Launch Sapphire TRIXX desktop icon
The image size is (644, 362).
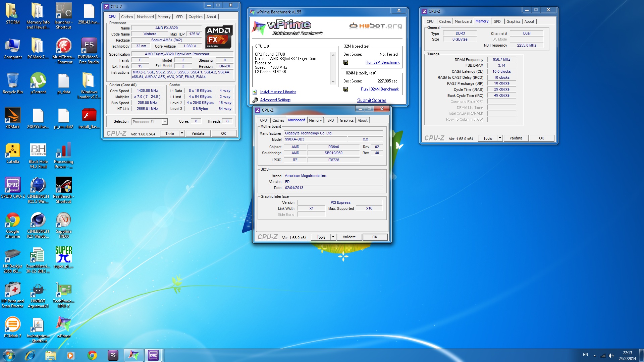pyautogui.click(x=63, y=225)
